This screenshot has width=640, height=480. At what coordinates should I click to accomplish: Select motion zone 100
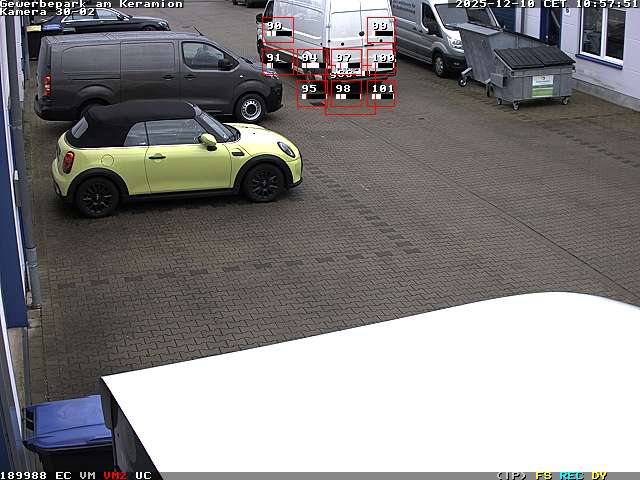(381, 61)
